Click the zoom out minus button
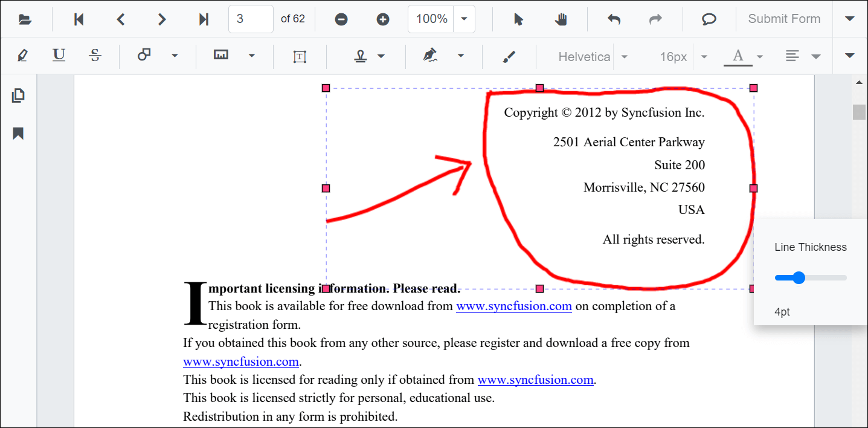 tap(341, 19)
